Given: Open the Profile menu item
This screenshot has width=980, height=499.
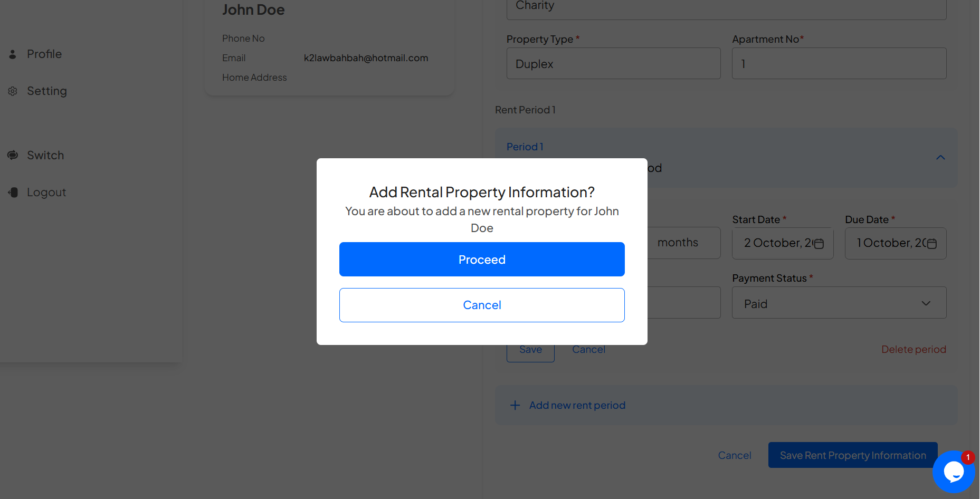Looking at the screenshot, I should tap(44, 54).
